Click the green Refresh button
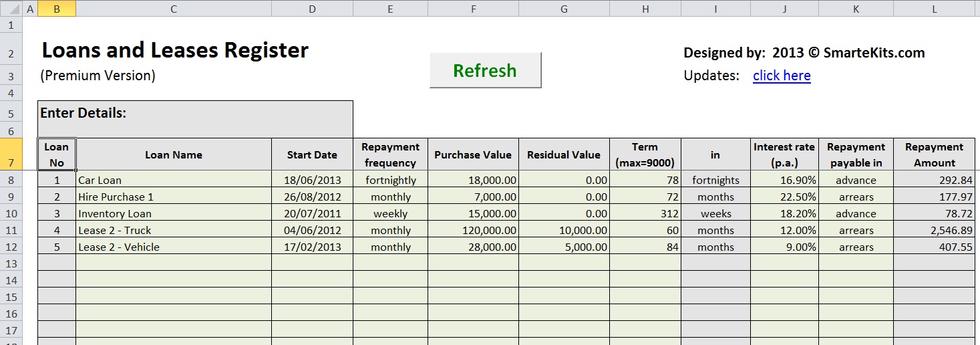This screenshot has height=345, width=980. point(485,70)
